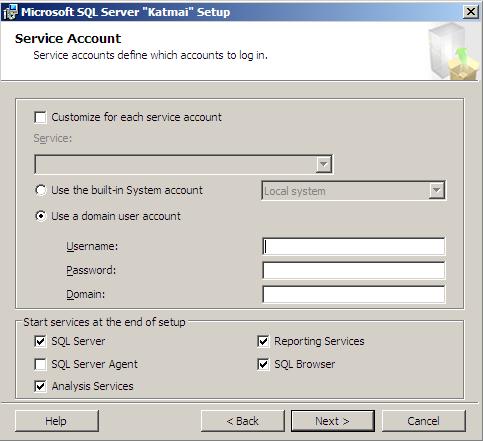Uncheck the SQL Server startup checkbox
Screen dimensions: 483x441
tap(40, 341)
